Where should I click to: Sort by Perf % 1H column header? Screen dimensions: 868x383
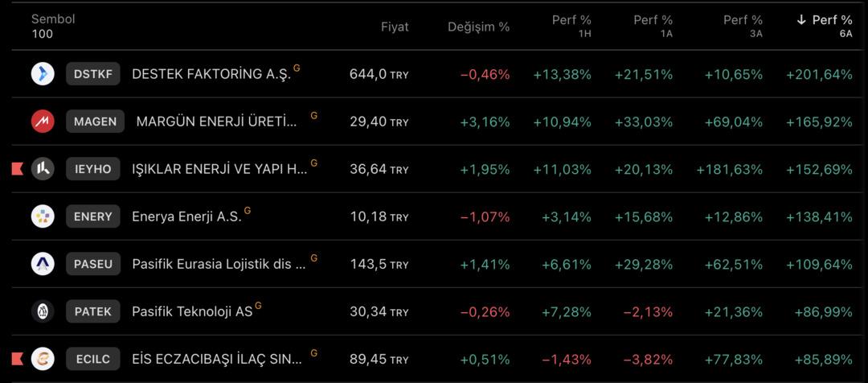tap(571, 20)
